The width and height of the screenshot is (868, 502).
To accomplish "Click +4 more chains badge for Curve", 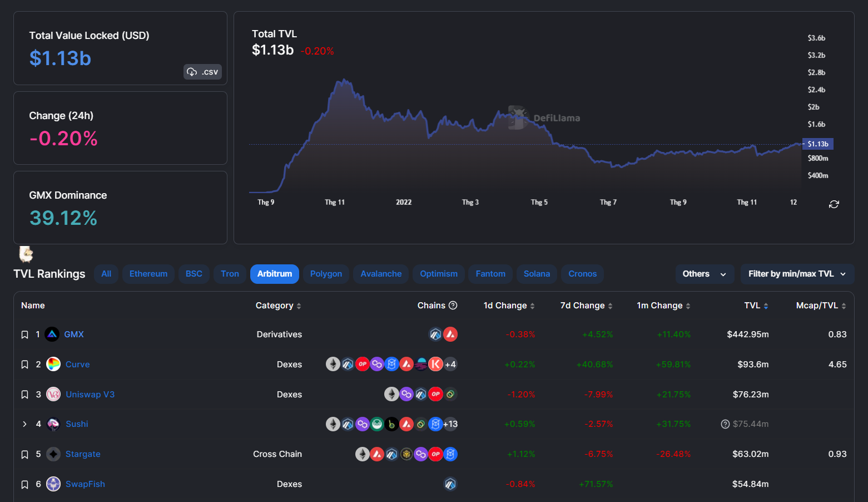I will pos(450,365).
